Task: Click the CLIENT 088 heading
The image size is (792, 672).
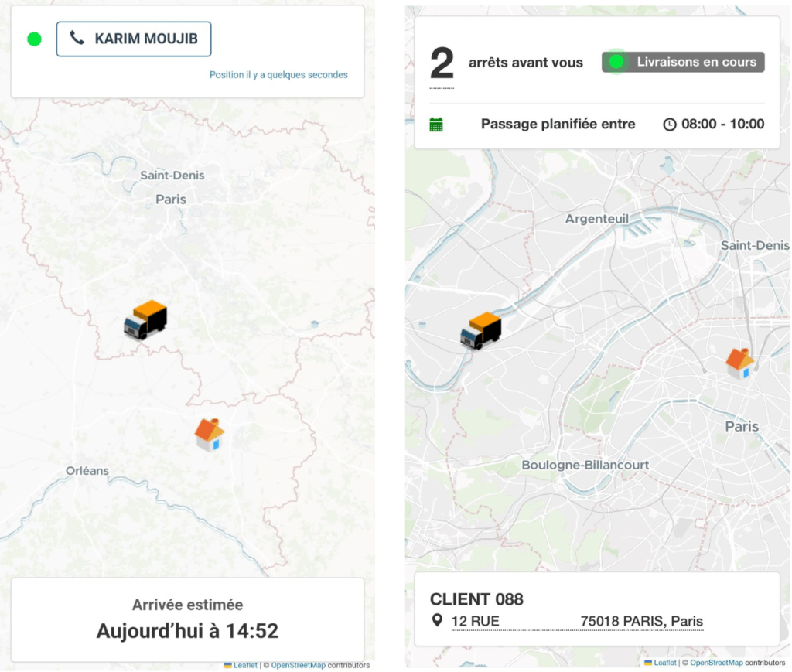Action: coord(476,599)
